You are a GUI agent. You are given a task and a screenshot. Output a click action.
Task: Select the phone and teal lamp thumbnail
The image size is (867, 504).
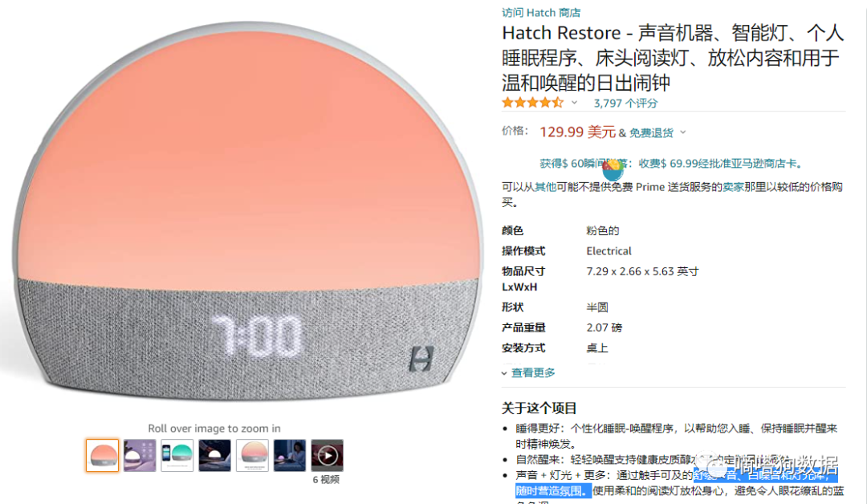(x=177, y=455)
